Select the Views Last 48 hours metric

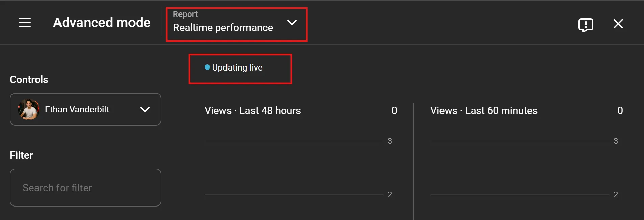253,110
